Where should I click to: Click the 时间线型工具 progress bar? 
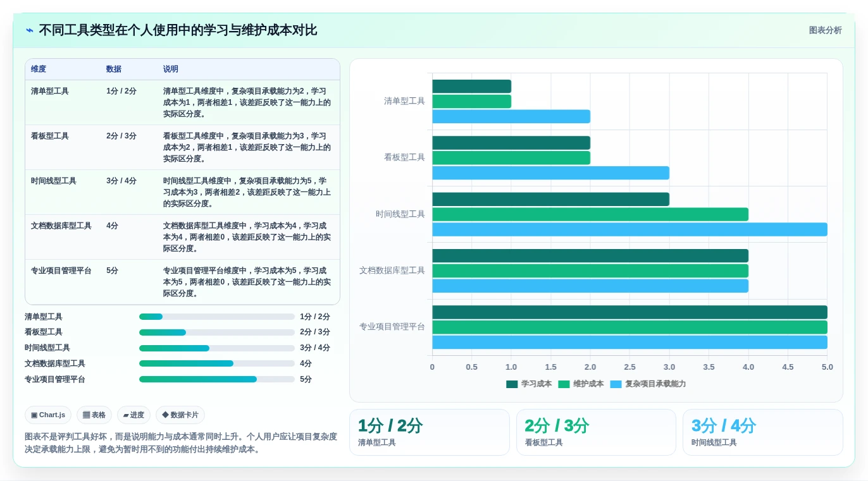(217, 348)
